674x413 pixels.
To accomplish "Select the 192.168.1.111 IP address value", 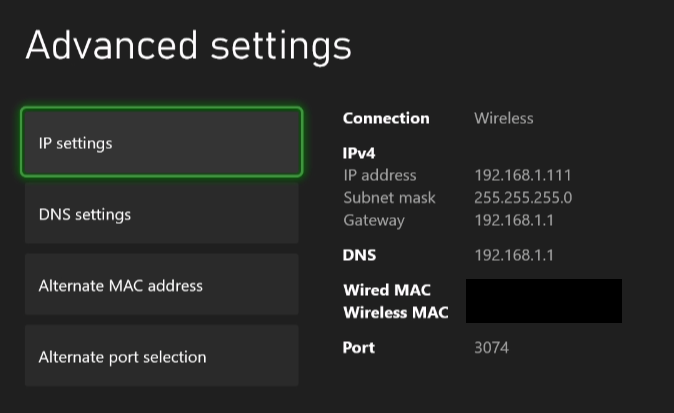I will pyautogui.click(x=523, y=175).
